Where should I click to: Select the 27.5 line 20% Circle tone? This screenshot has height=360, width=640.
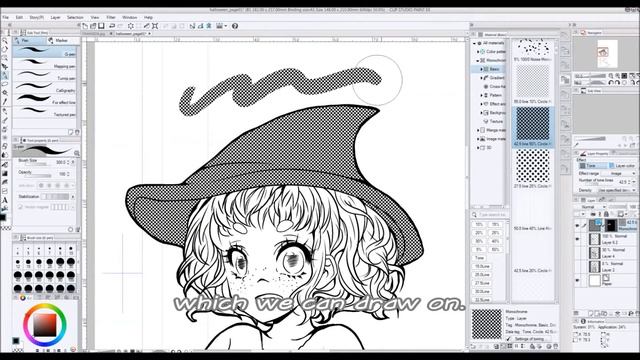click(x=533, y=168)
